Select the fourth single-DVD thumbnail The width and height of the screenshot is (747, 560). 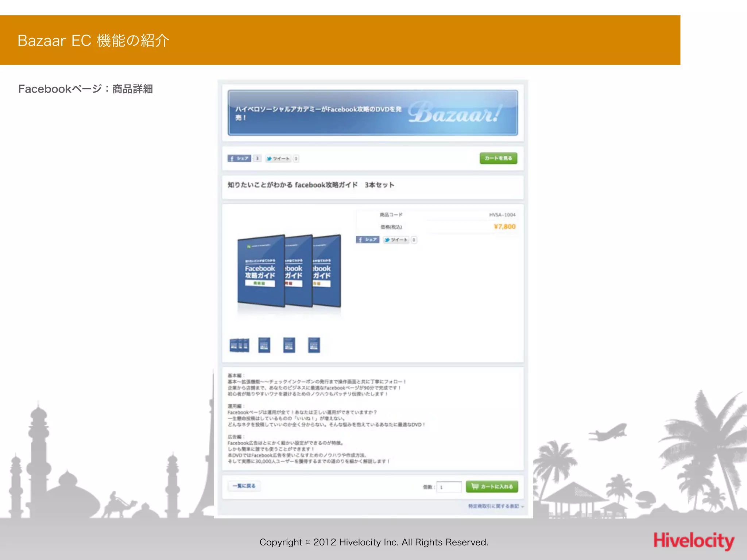coord(314,345)
